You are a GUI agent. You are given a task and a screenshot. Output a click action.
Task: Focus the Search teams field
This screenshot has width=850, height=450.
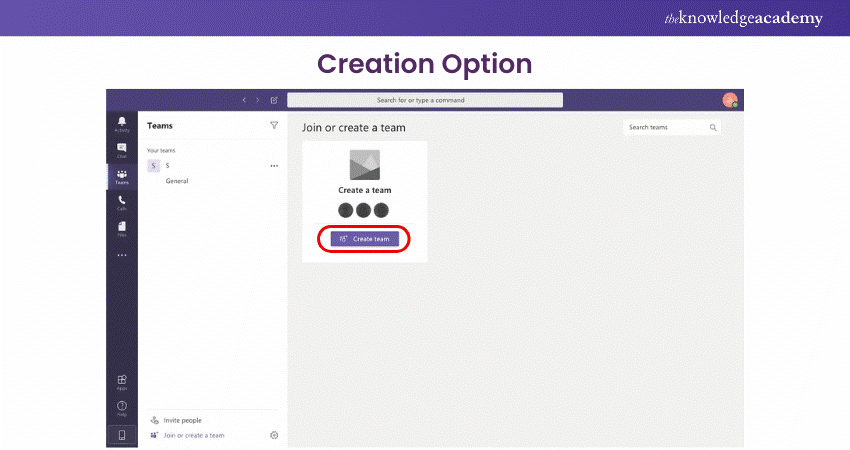pyautogui.click(x=664, y=128)
